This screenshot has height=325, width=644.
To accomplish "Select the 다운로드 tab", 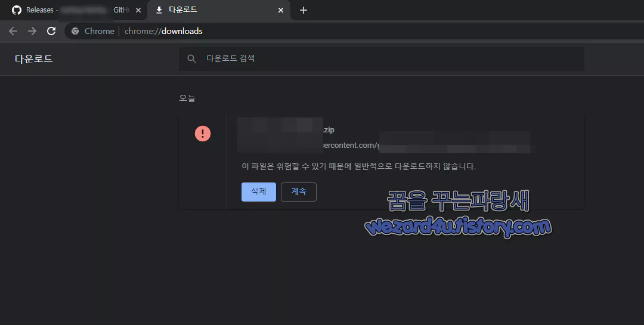I will coord(218,10).
